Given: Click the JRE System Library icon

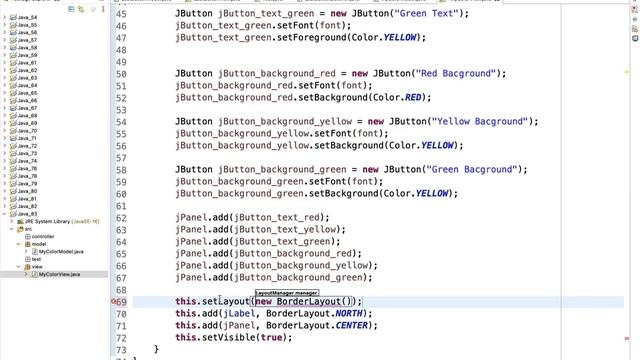Looking at the screenshot, I should (20, 221).
